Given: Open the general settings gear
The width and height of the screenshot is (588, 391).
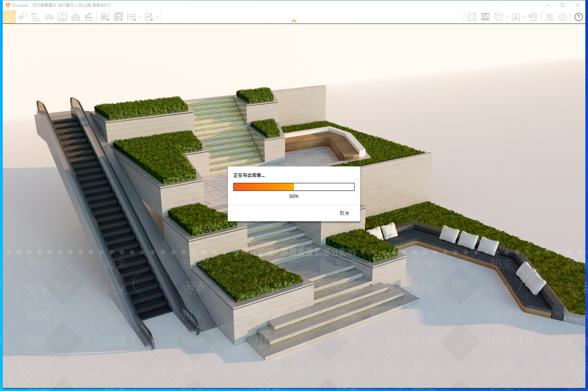Looking at the screenshot, I should click(x=562, y=17).
